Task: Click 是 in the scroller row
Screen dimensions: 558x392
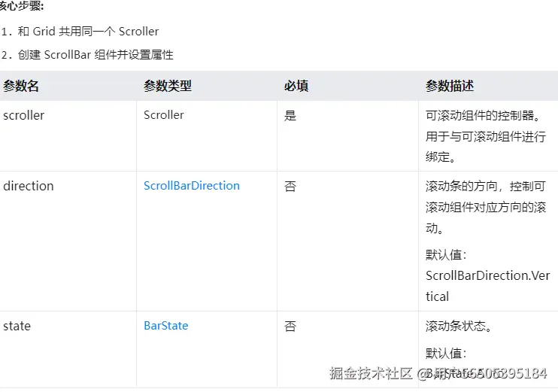Action: click(x=290, y=116)
